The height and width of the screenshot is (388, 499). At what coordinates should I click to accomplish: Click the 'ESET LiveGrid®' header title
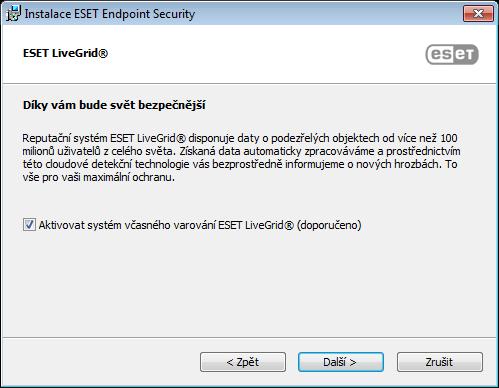[x=65, y=53]
